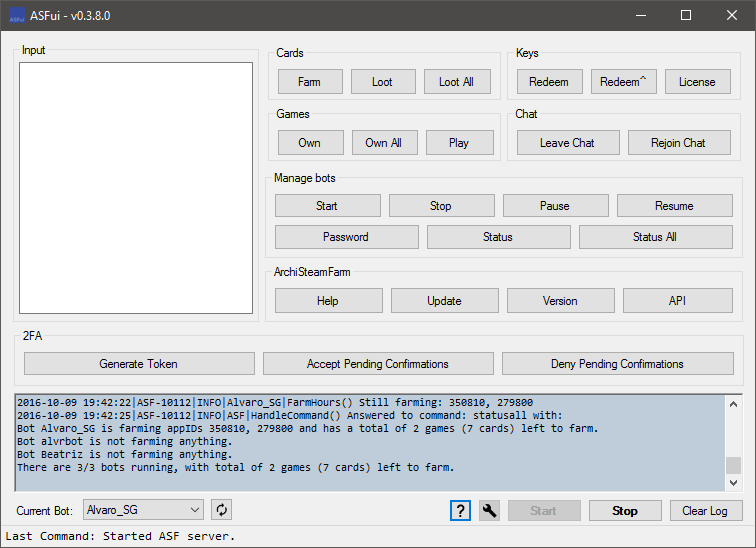The height and width of the screenshot is (548, 756).
Task: Click the Version button
Action: click(x=561, y=301)
